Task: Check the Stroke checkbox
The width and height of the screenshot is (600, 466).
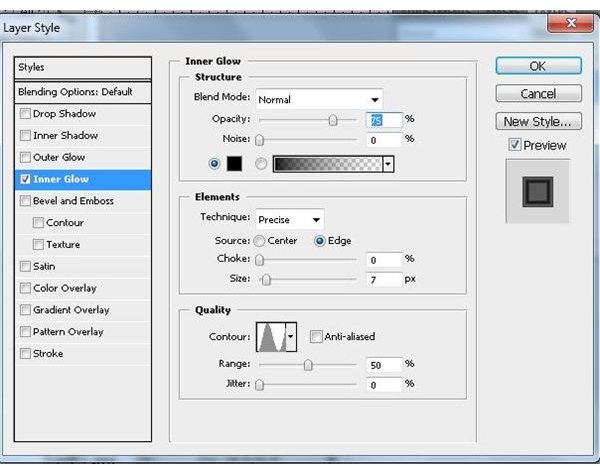Action: pos(25,354)
